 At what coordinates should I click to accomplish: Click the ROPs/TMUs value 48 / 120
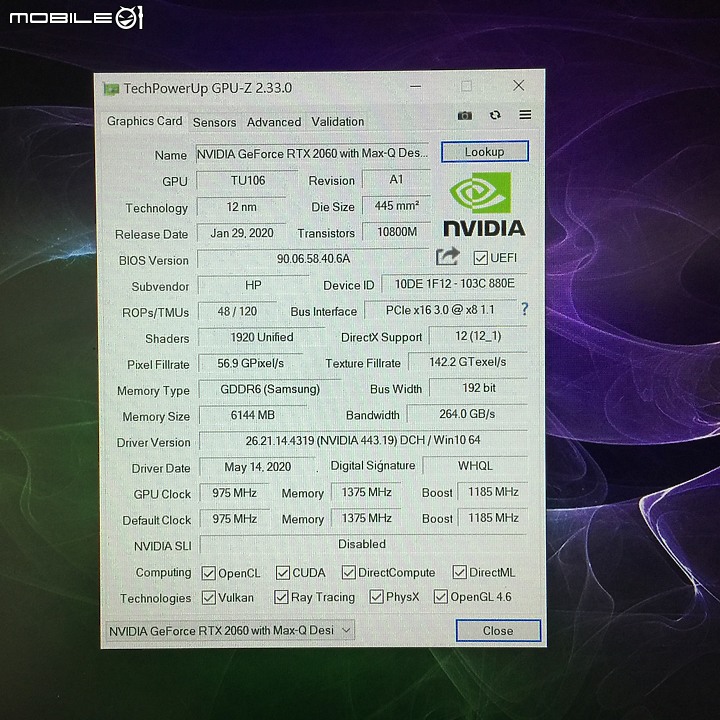pyautogui.click(x=237, y=311)
